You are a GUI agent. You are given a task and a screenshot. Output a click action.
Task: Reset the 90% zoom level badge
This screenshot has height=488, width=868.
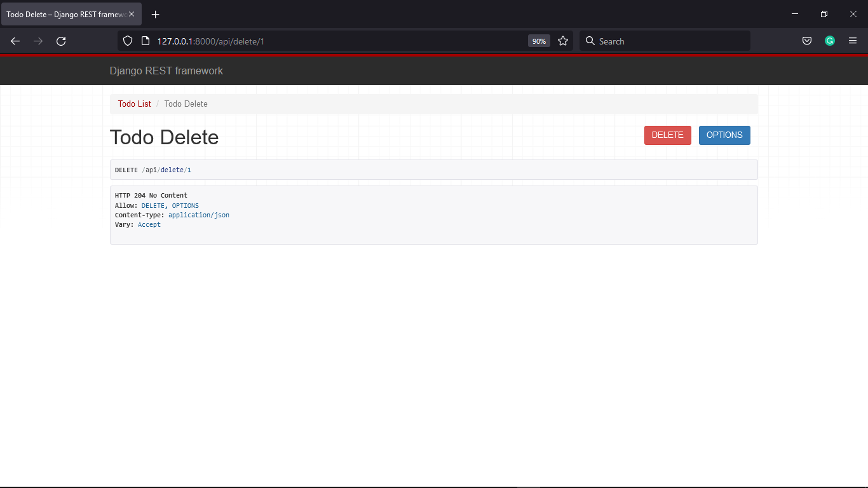click(x=539, y=41)
